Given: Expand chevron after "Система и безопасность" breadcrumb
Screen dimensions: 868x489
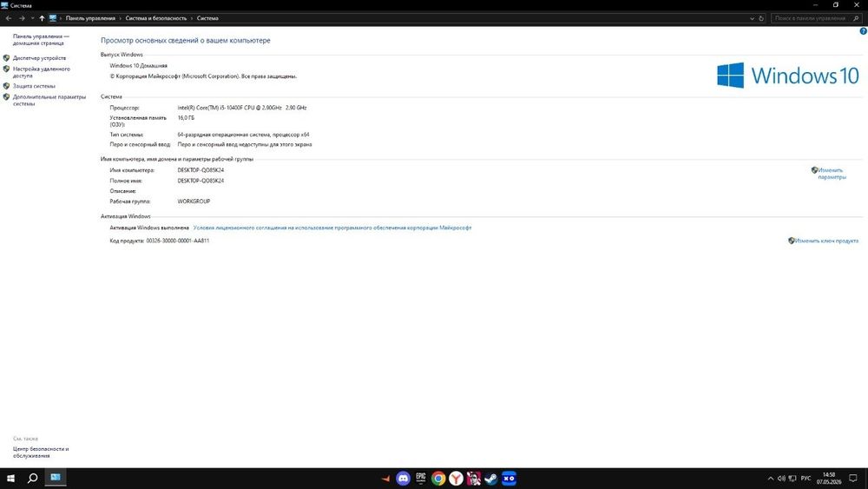Looking at the screenshot, I should coord(192,18).
